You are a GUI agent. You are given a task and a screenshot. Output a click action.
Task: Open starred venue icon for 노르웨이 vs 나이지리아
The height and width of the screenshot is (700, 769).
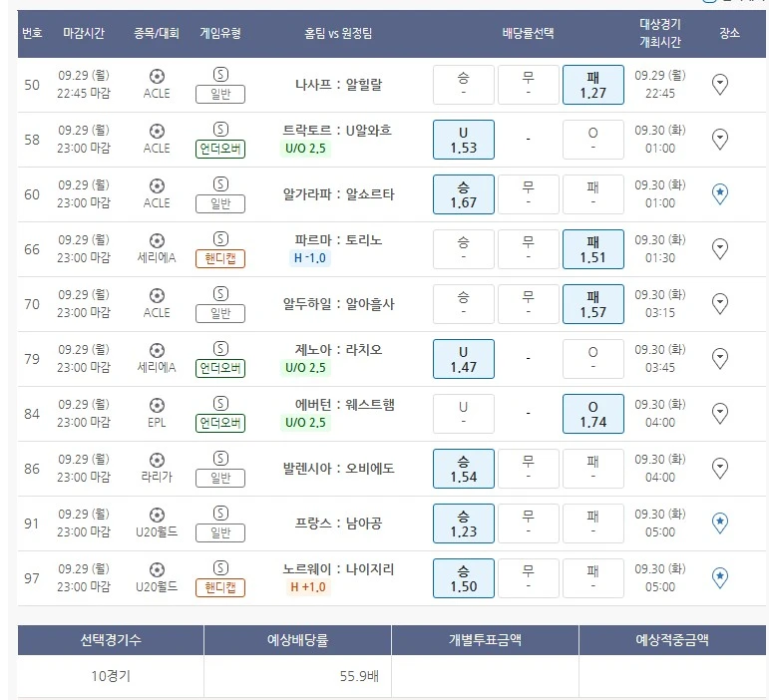[x=719, y=577]
